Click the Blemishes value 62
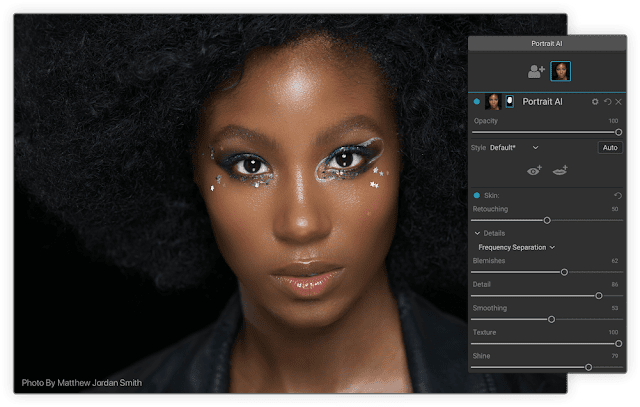This screenshot has height=407, width=640. 615,261
